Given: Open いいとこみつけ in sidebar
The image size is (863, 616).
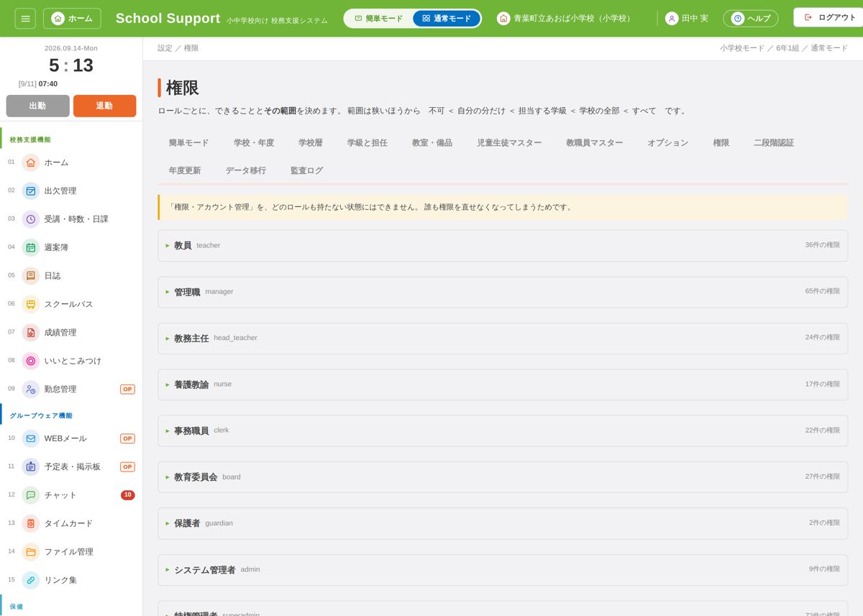Looking at the screenshot, I should pyautogui.click(x=71, y=361).
